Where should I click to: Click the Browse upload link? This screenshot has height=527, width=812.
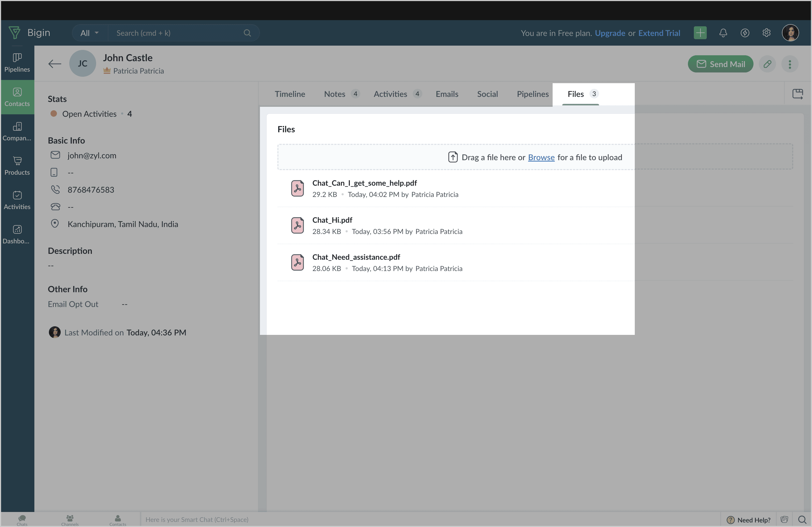pyautogui.click(x=541, y=157)
